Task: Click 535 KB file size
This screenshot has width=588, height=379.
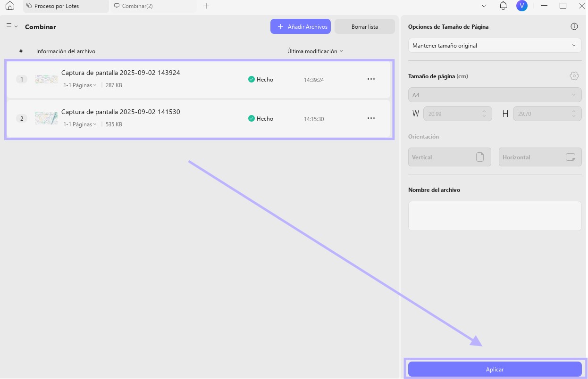Action: [x=114, y=124]
